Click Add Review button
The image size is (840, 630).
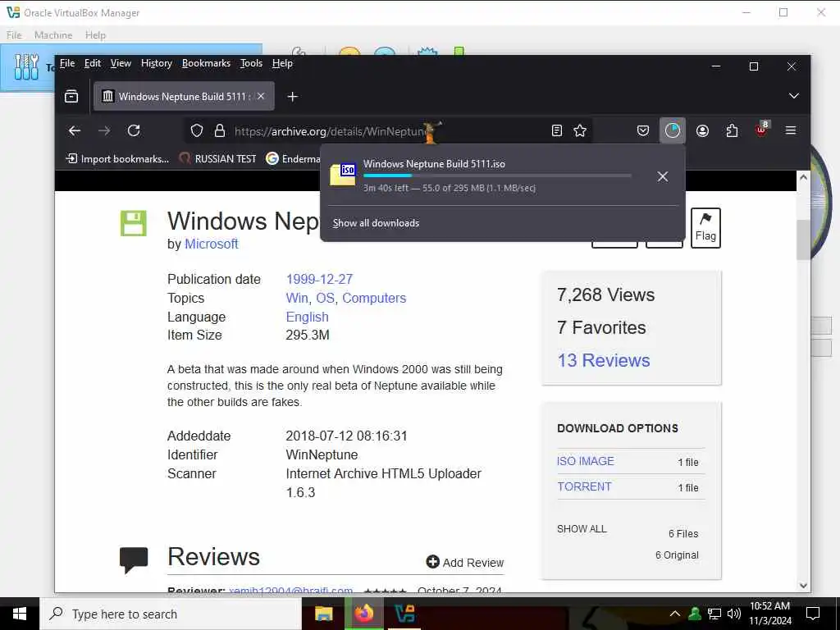(464, 562)
